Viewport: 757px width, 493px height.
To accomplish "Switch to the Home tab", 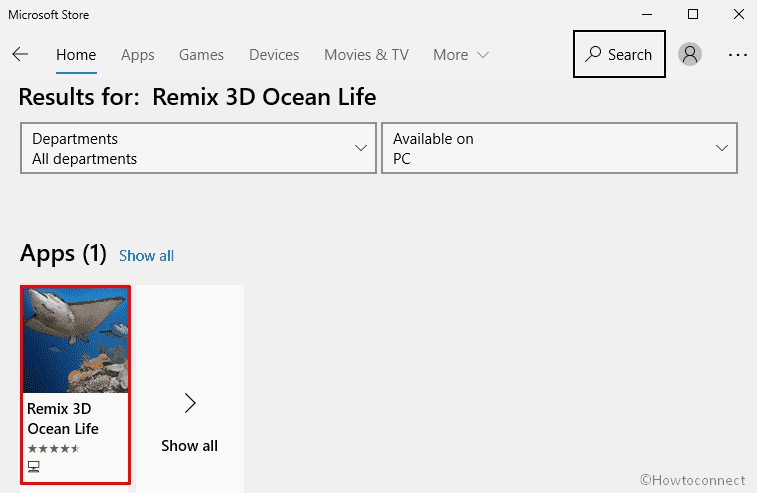I will 76,55.
